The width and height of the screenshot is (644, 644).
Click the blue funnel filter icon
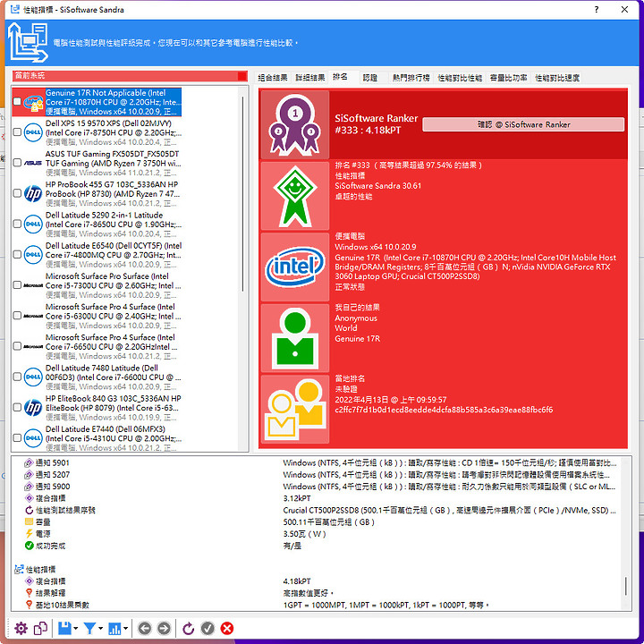click(x=89, y=628)
